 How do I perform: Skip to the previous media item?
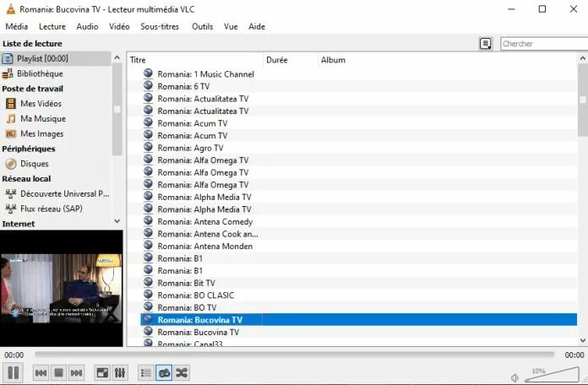pos(41,372)
